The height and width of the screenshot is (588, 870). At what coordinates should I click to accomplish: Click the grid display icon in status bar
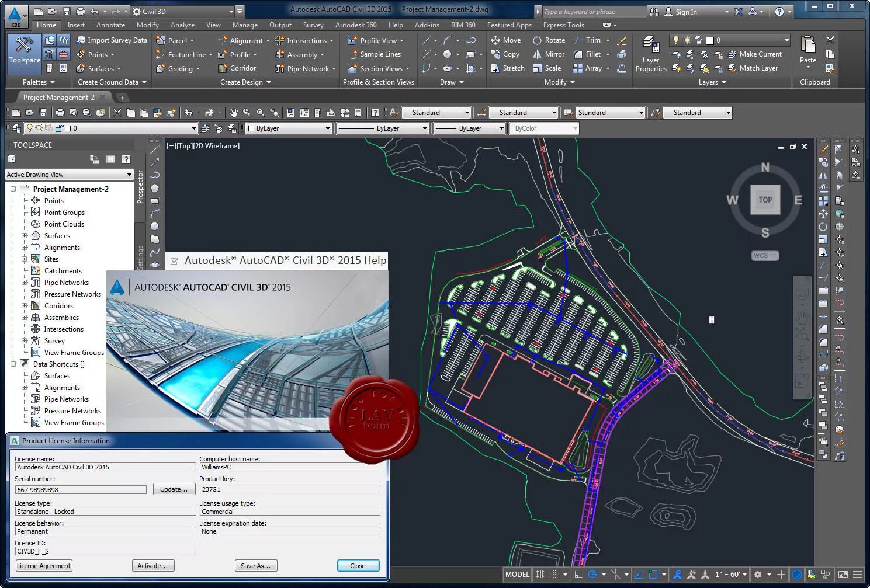click(x=540, y=575)
